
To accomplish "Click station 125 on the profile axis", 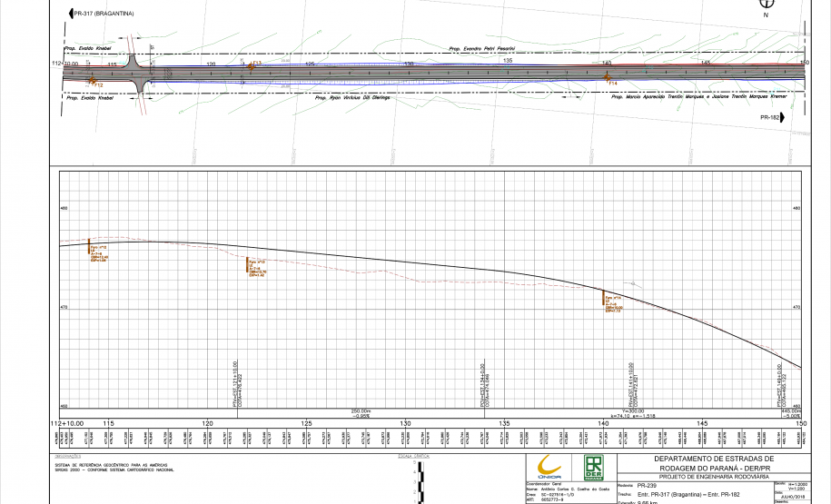I will 307,424.
